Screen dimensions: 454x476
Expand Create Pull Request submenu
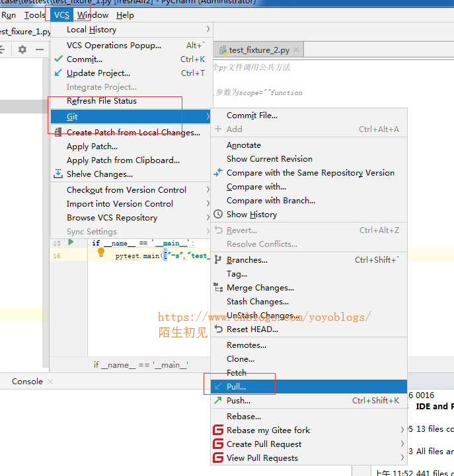tap(402, 444)
